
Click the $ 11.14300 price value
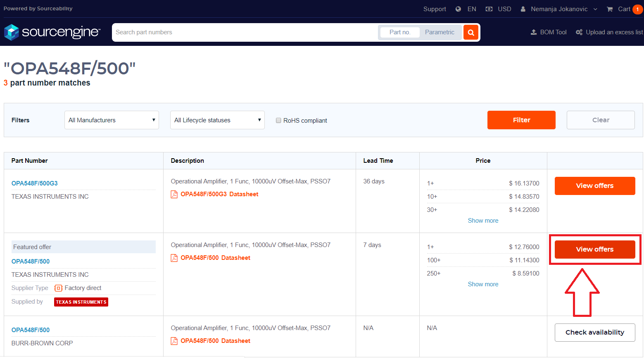point(524,260)
